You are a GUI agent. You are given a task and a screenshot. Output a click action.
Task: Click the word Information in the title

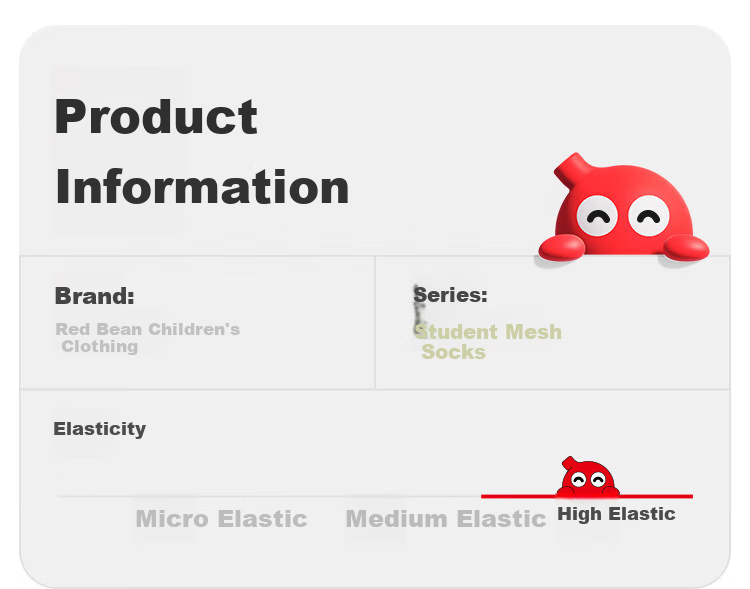202,187
